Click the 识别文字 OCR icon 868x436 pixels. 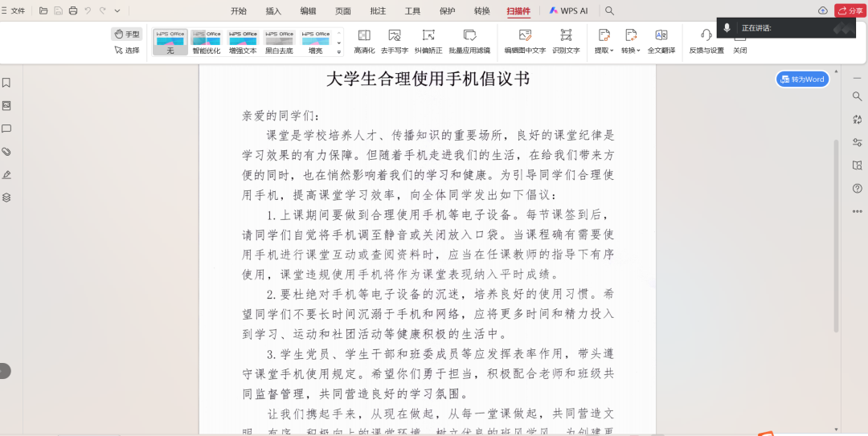coord(566,35)
